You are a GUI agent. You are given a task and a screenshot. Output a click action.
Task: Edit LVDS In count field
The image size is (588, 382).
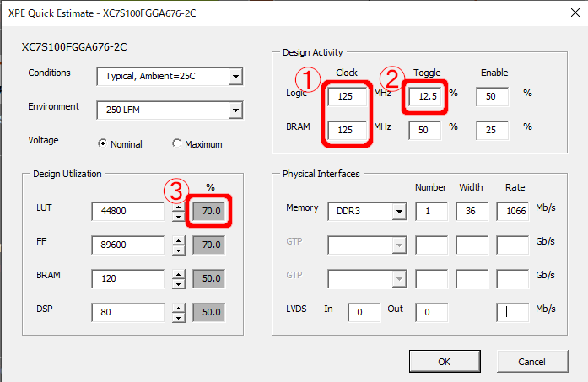point(364,313)
